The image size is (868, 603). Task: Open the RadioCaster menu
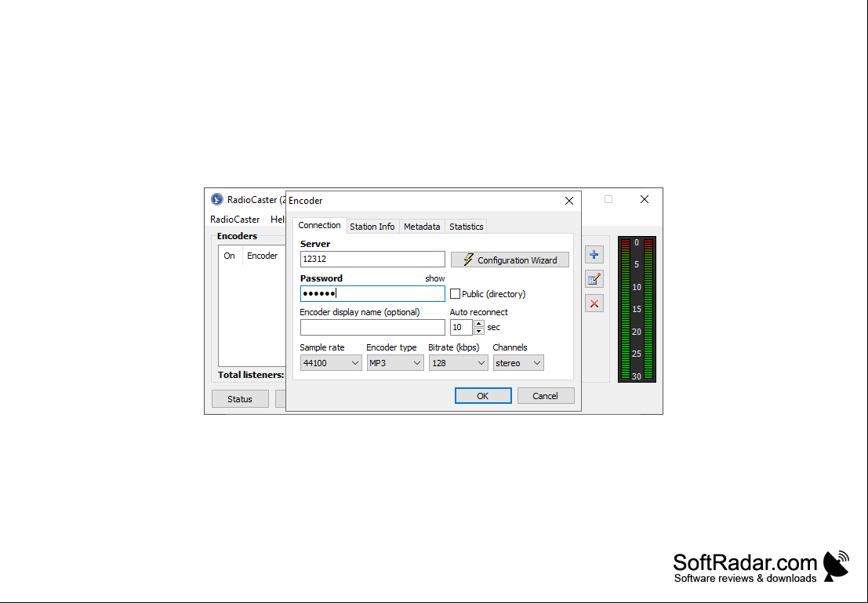234,220
